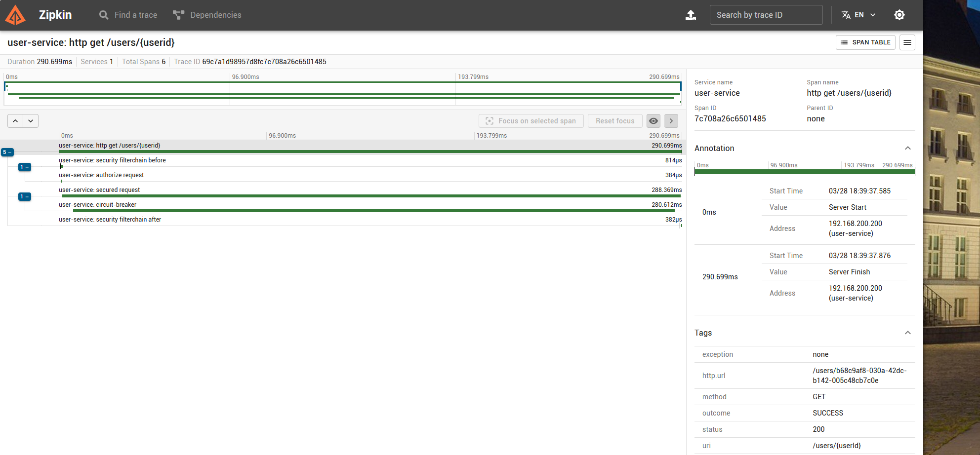
Task: Click the Server Start annotation value
Action: pyautogui.click(x=848, y=207)
